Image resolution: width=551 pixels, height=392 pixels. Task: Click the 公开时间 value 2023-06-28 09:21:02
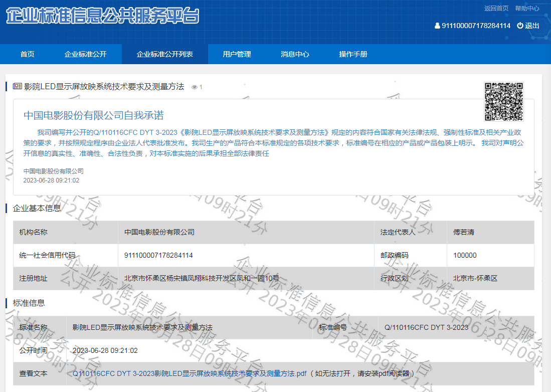point(105,350)
